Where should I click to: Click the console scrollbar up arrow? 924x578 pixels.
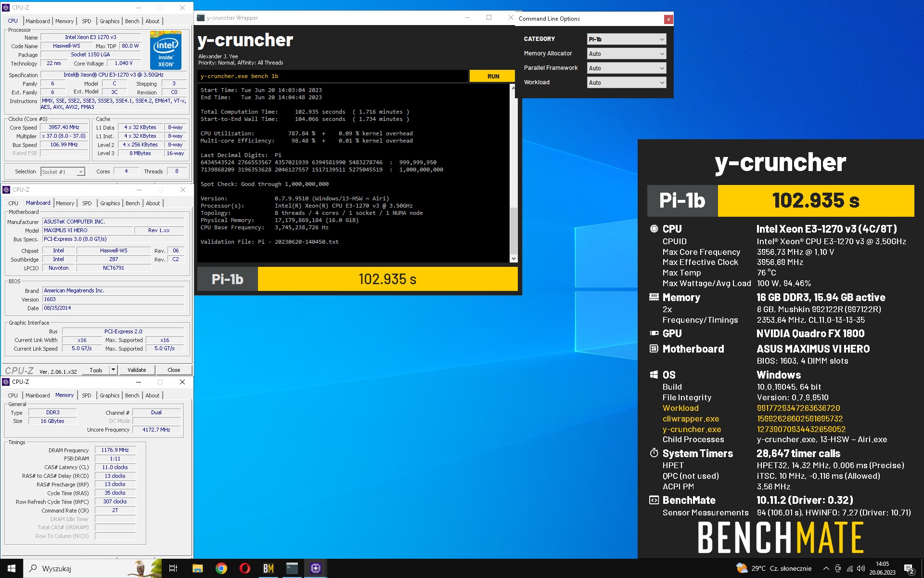513,89
